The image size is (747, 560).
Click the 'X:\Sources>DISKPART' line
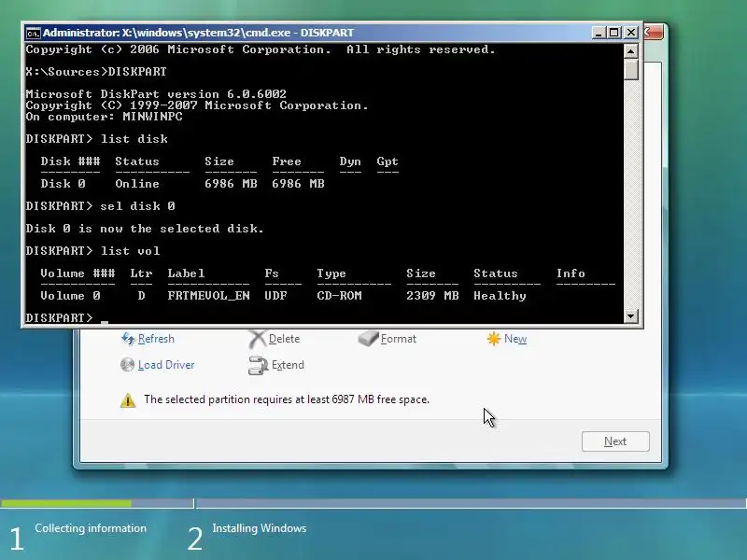(x=96, y=72)
